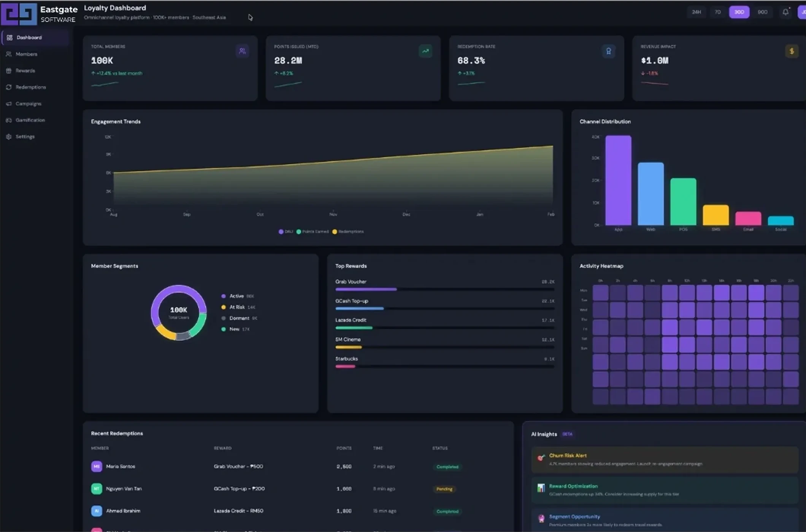This screenshot has height=532, width=806.
Task: Click the Revenue Impact dollar icon
Action: [792, 51]
